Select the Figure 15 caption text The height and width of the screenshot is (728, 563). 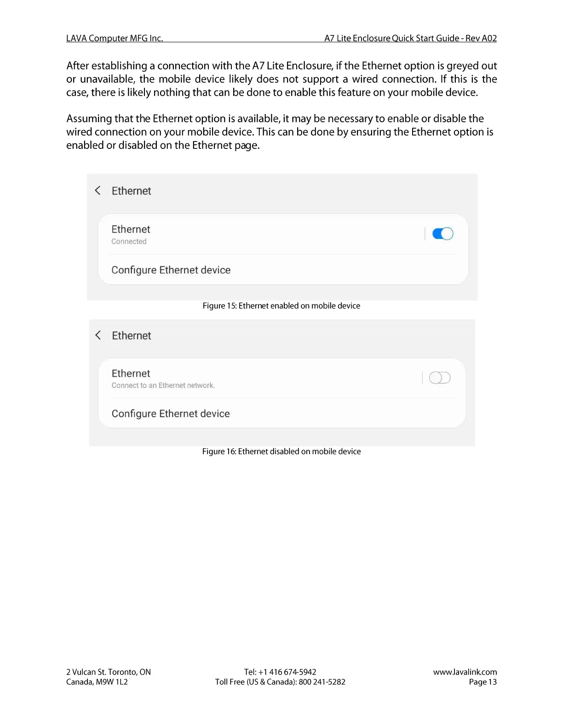[x=281, y=306]
